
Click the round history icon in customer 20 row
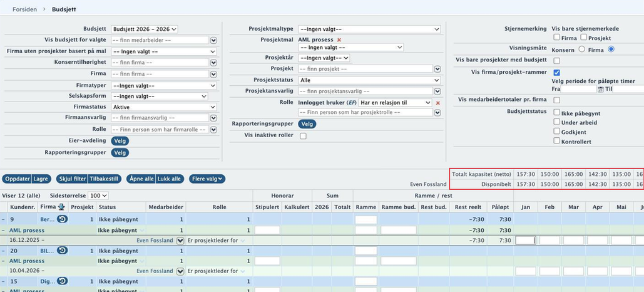coord(63,250)
